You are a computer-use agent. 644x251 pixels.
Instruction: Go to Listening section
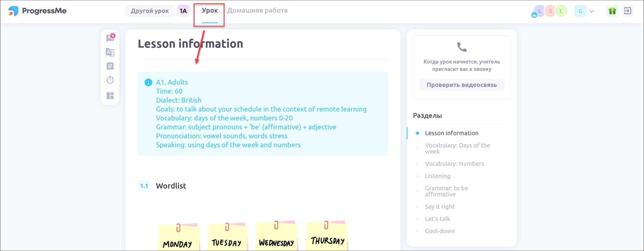click(438, 176)
